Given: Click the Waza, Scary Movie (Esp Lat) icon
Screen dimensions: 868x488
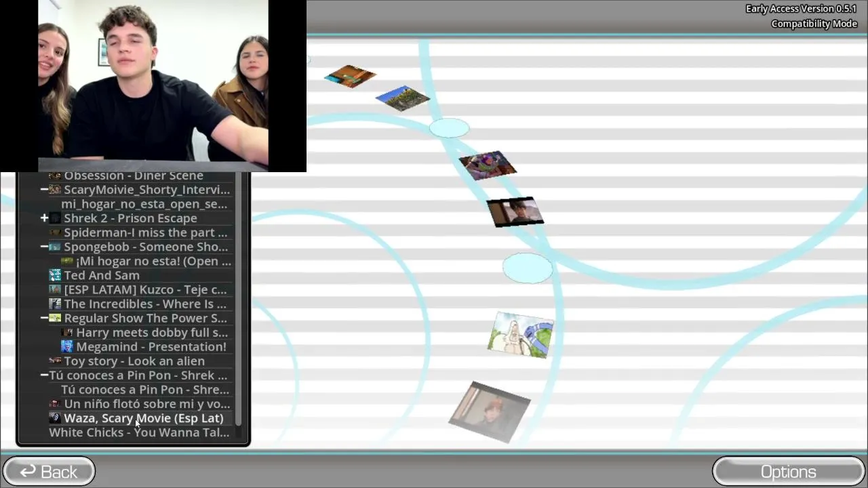Looking at the screenshot, I should pos(55,418).
